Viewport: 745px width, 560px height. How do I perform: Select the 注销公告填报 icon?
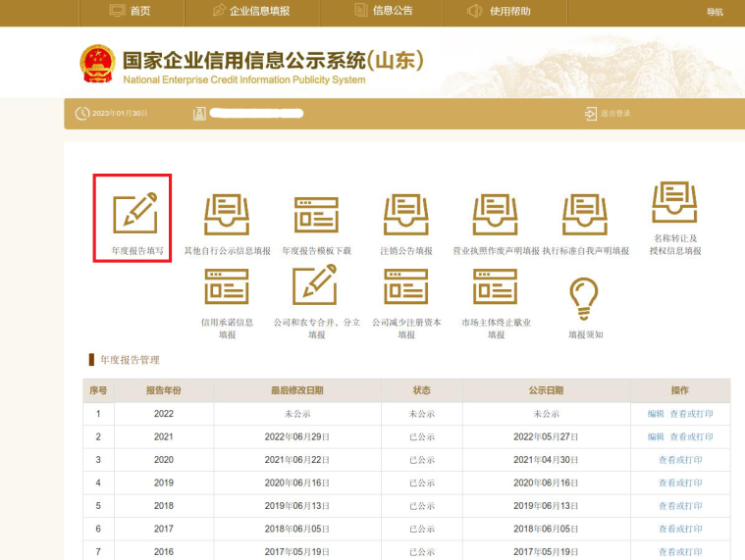[405, 214]
